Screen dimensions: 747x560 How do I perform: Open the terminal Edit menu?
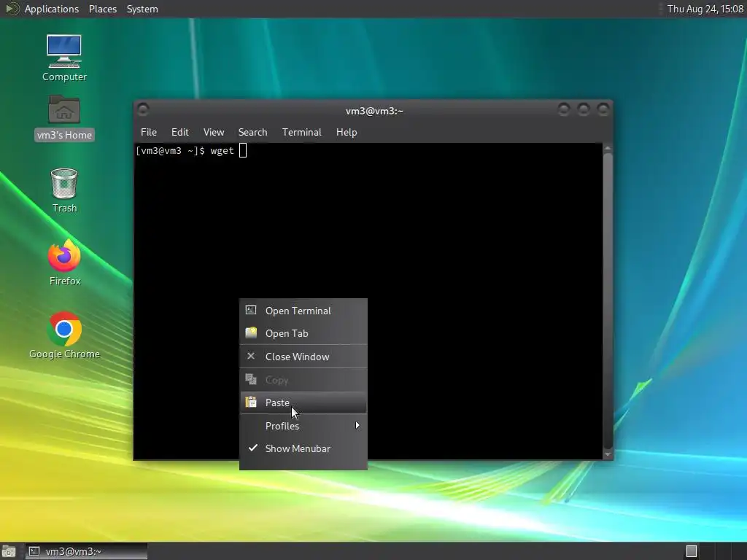pos(180,132)
